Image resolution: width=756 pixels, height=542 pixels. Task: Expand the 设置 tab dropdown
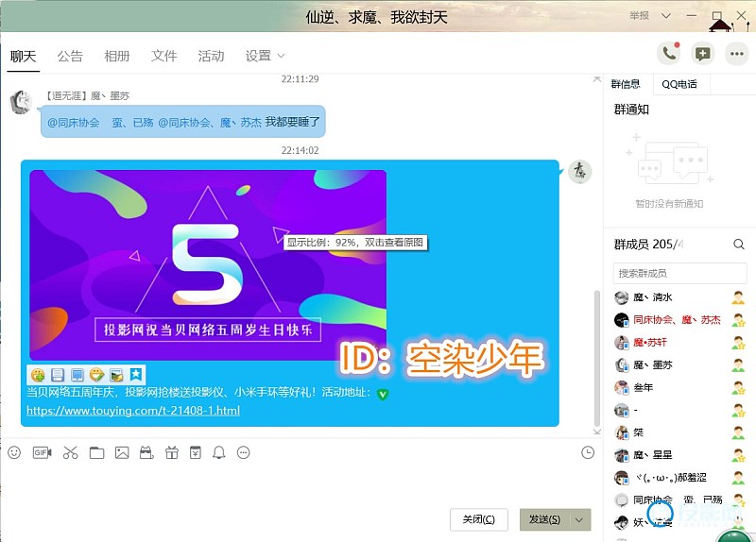pos(281,56)
